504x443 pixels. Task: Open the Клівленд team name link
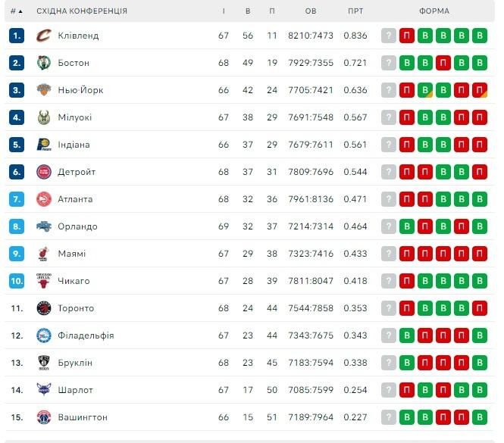click(x=78, y=36)
